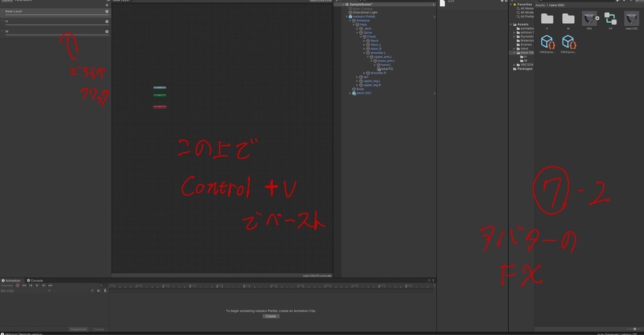
Task: Select Packages folder in Project tree
Action: [x=525, y=69]
